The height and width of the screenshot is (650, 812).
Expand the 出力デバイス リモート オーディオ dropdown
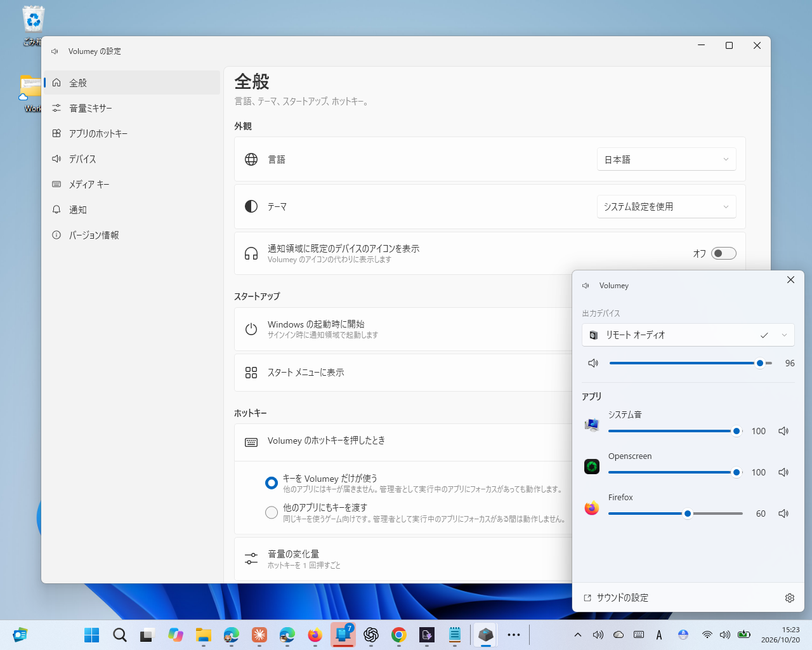pos(688,335)
